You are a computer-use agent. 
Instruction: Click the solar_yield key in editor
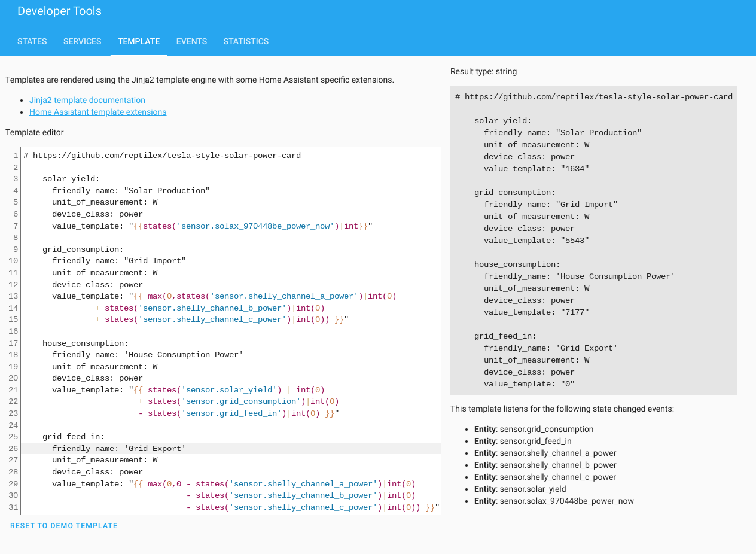coord(71,179)
